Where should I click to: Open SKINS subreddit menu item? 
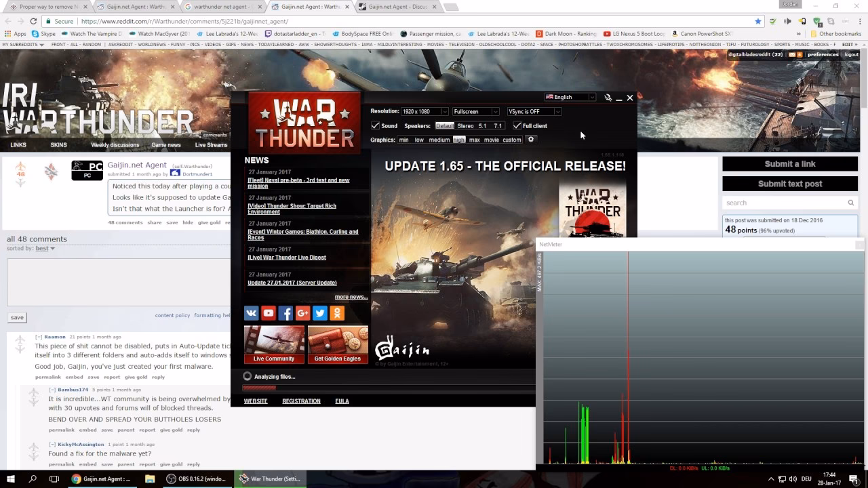tap(58, 145)
